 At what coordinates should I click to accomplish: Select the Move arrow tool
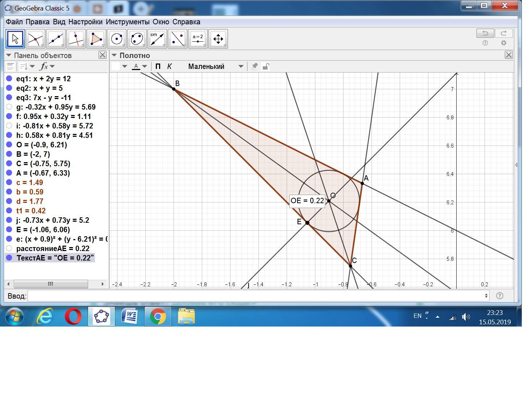click(15, 39)
